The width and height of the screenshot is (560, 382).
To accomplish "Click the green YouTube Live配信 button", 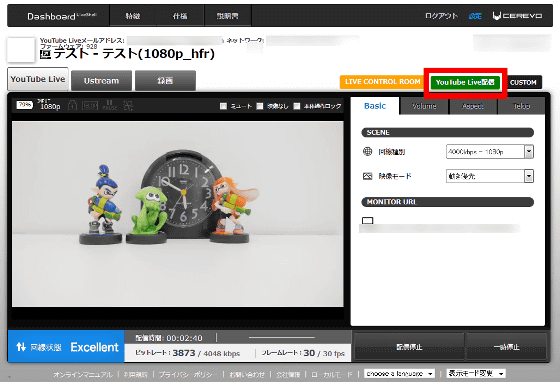I will 465,82.
